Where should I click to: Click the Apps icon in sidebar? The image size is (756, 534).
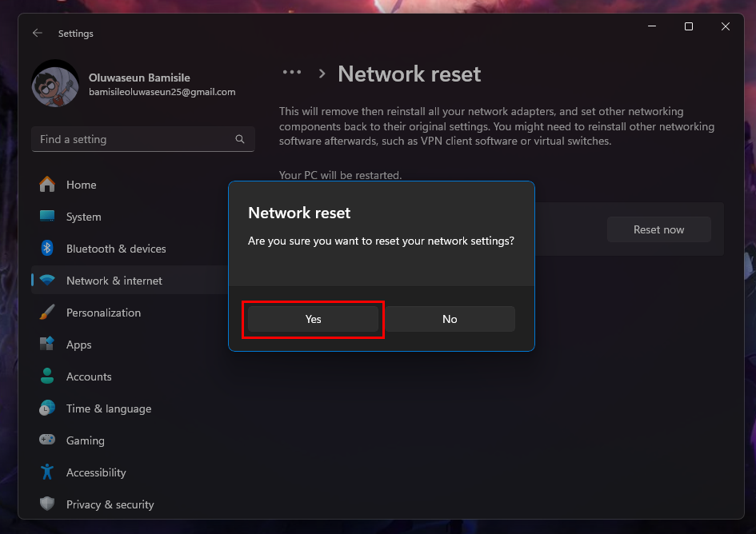tap(47, 345)
